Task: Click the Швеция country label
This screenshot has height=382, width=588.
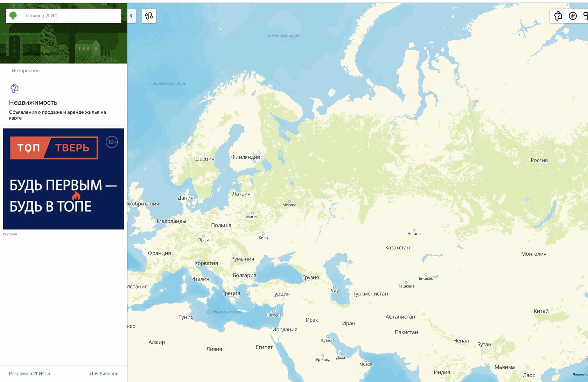Action: pyautogui.click(x=204, y=159)
